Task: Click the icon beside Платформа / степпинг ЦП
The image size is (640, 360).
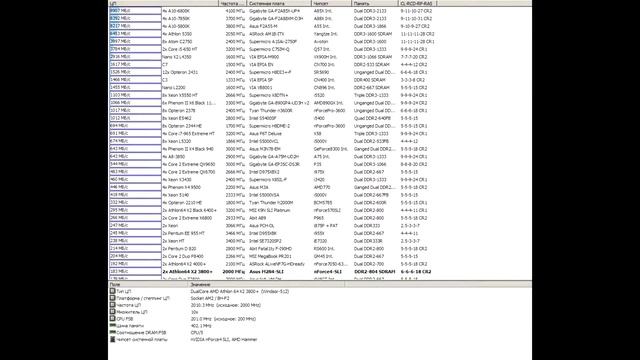Action: (x=113, y=298)
